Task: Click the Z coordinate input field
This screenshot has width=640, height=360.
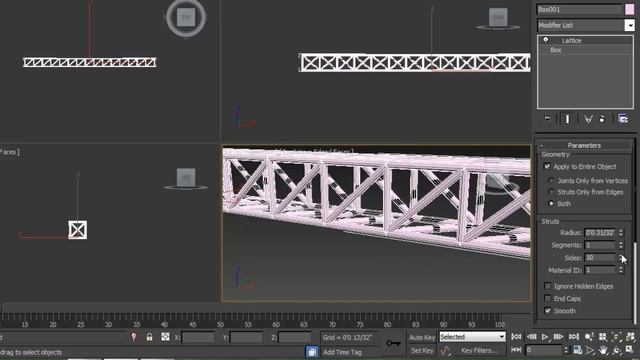Action: [295, 338]
